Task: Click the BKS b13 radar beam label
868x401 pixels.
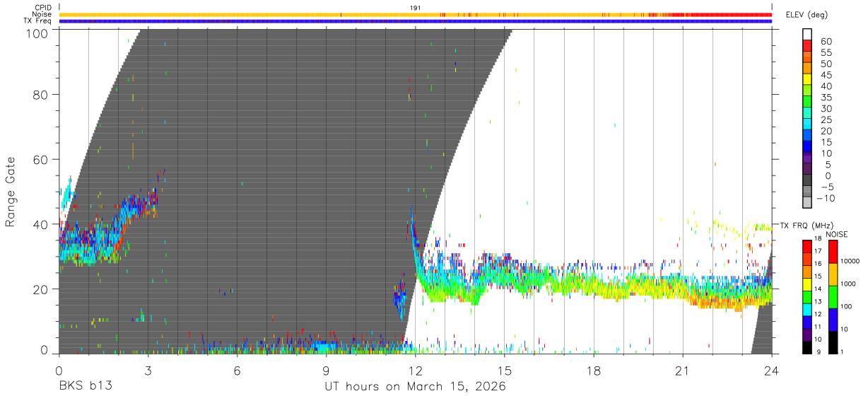Action: (85, 386)
